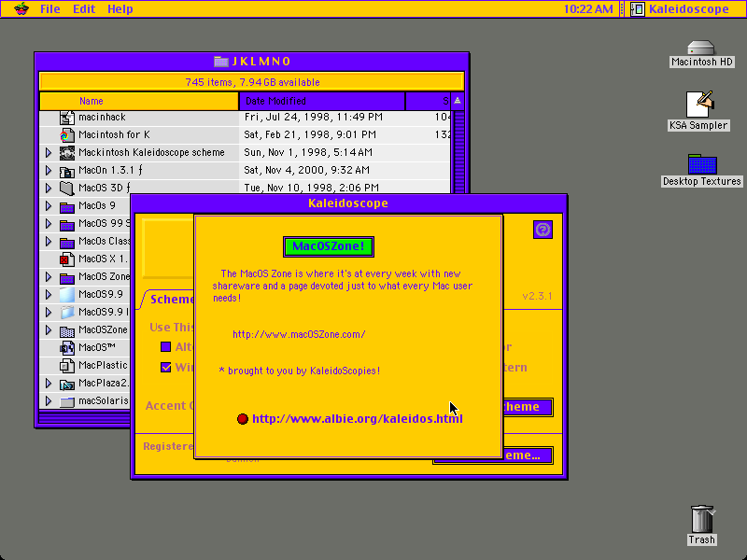Expand the MacOS9.9 I folder

(49, 312)
